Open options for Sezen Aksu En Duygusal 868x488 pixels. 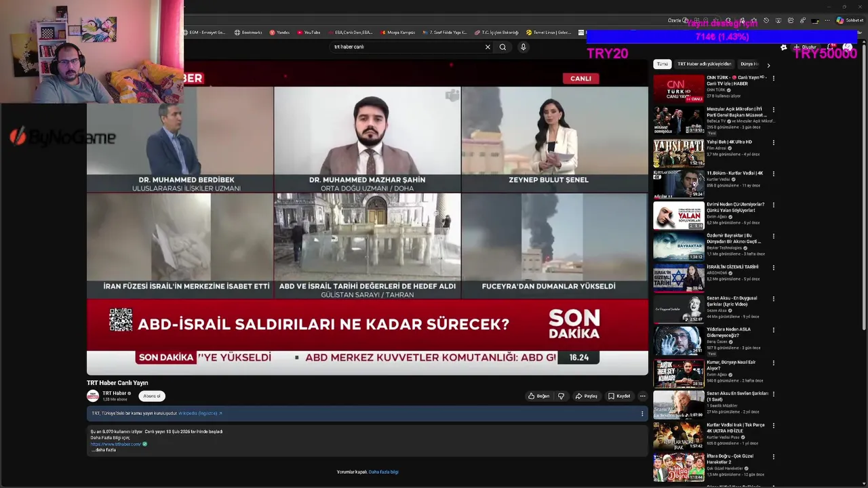pos(773,298)
